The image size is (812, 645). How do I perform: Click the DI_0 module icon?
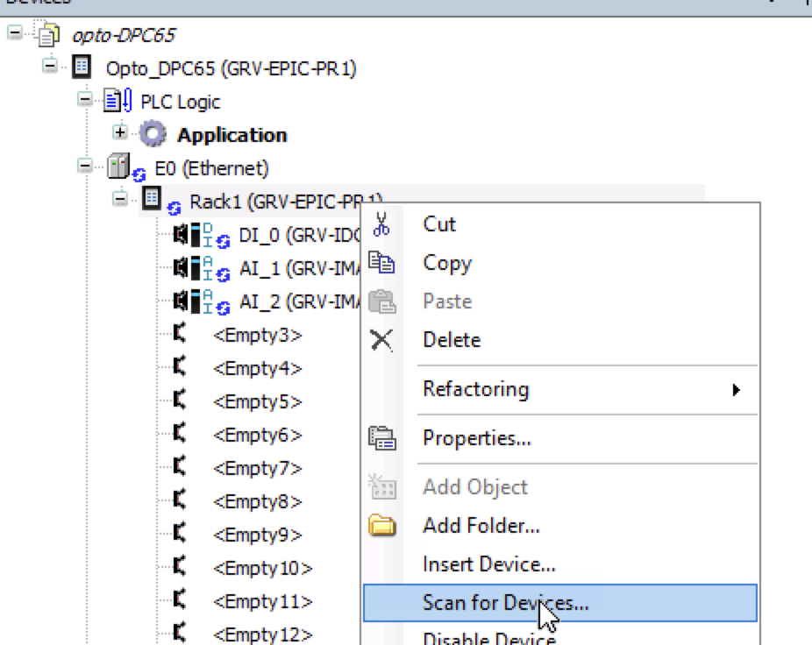pyautogui.click(x=201, y=236)
